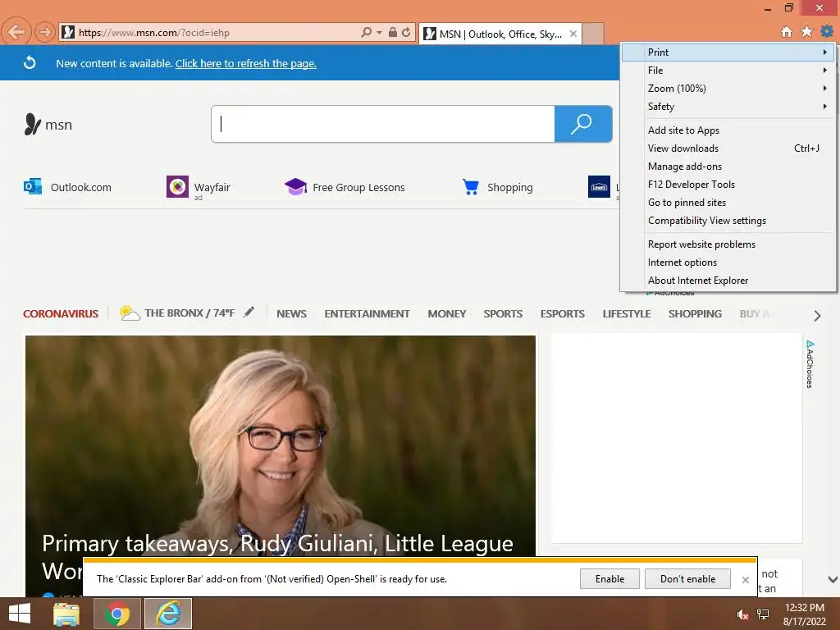Open the Outlook.com shortcut icon
This screenshot has height=630, width=840.
pyautogui.click(x=32, y=187)
